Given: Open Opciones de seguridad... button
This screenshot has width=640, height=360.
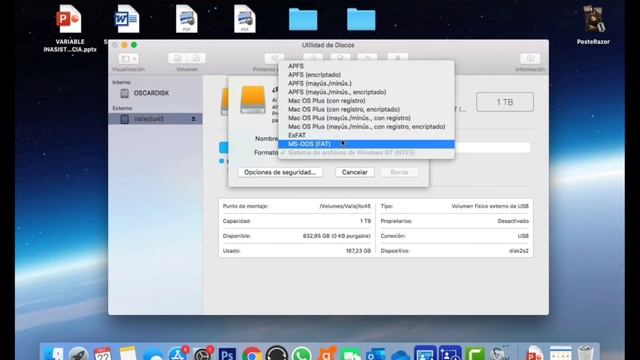Looking at the screenshot, I should 280,172.
